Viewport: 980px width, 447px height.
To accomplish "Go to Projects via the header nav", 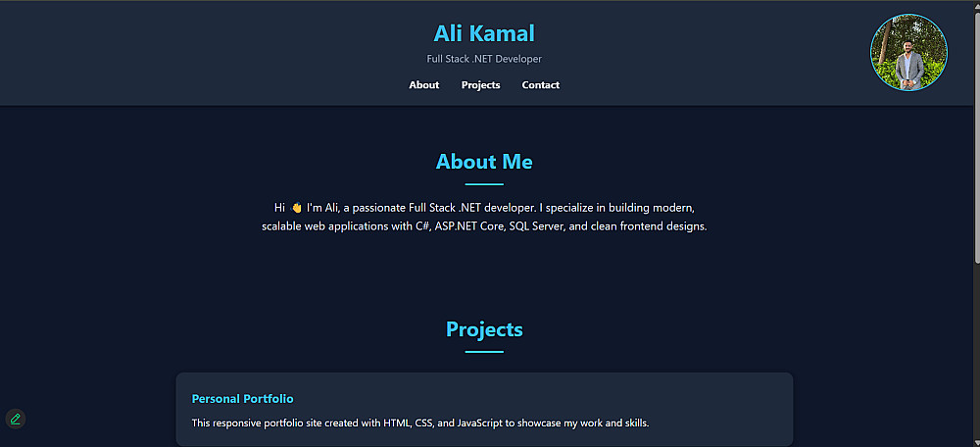I will (x=480, y=85).
